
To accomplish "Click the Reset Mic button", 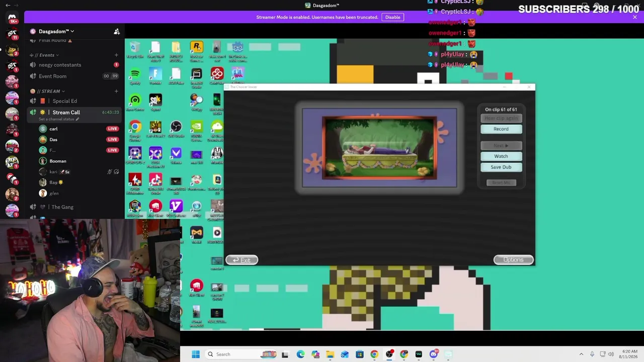I will 501,183.
